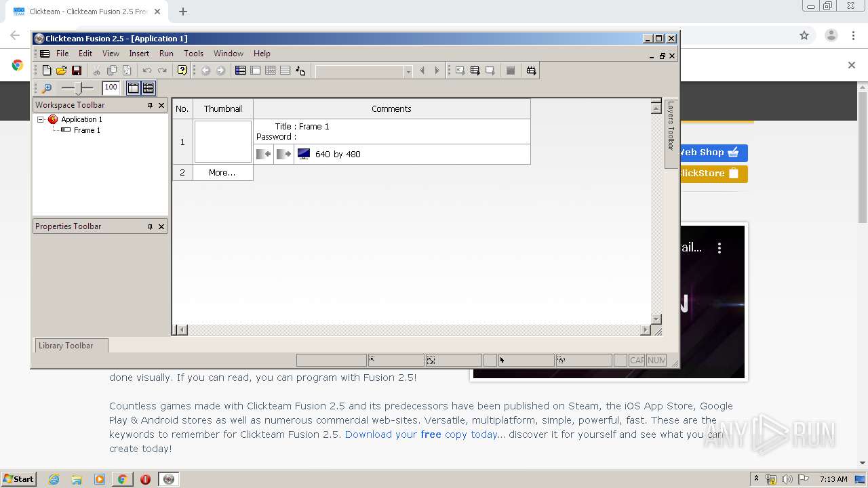Click the Open file folder icon
This screenshot has height=488, width=868.
62,70
